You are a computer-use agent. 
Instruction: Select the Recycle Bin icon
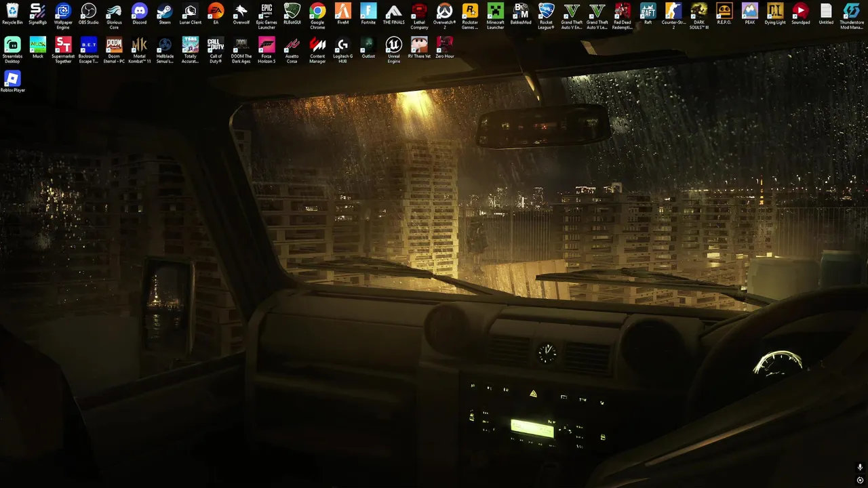pos(12,14)
